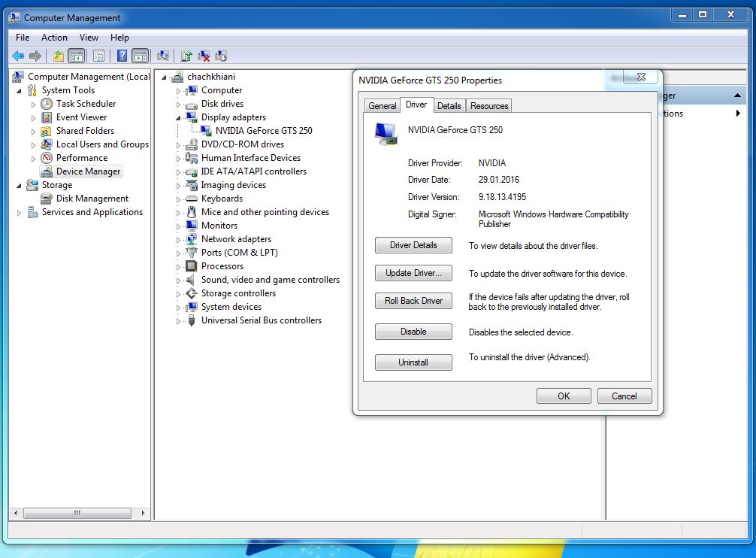
Task: Expand the Services and Applications node
Action: click(20, 213)
